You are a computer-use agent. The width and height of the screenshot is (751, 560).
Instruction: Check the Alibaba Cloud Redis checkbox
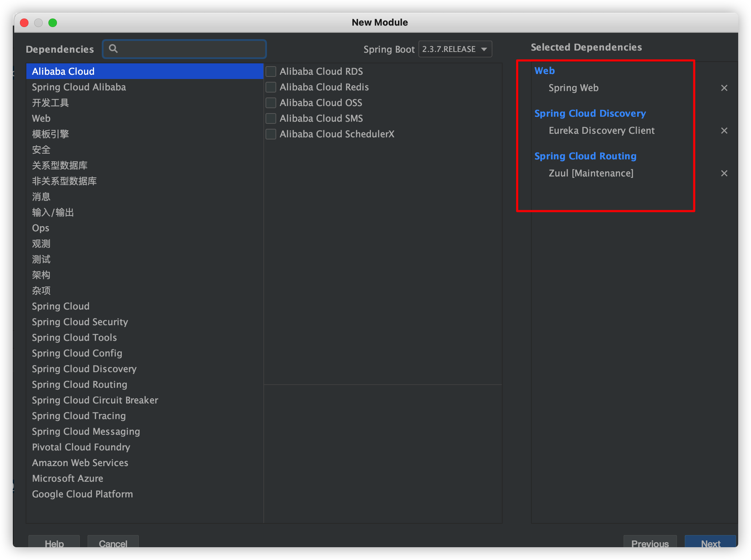tap(271, 87)
